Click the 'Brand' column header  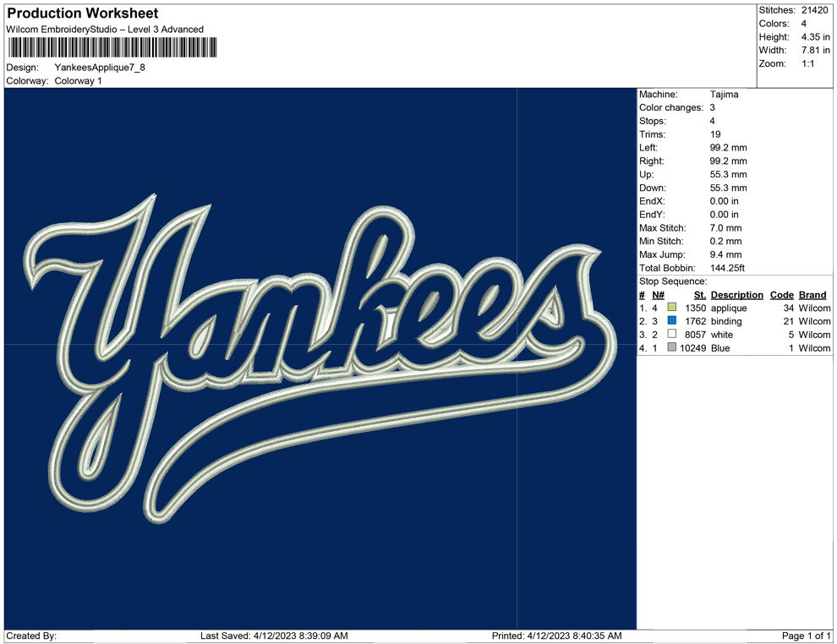(812, 295)
